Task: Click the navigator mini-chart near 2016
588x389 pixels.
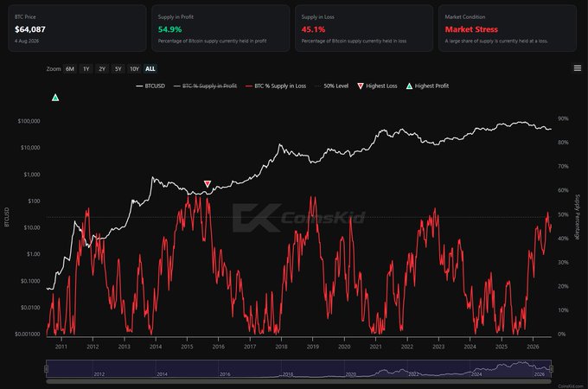Action: [225, 369]
